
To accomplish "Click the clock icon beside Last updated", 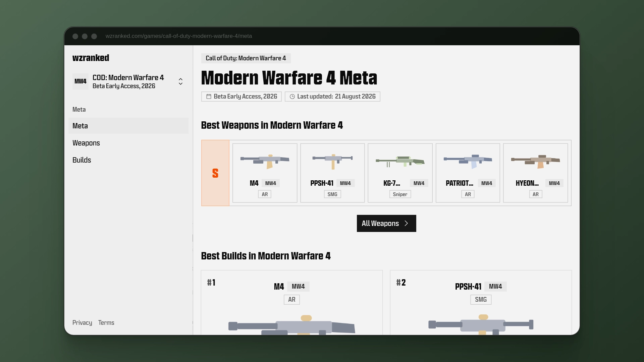I will click(292, 97).
